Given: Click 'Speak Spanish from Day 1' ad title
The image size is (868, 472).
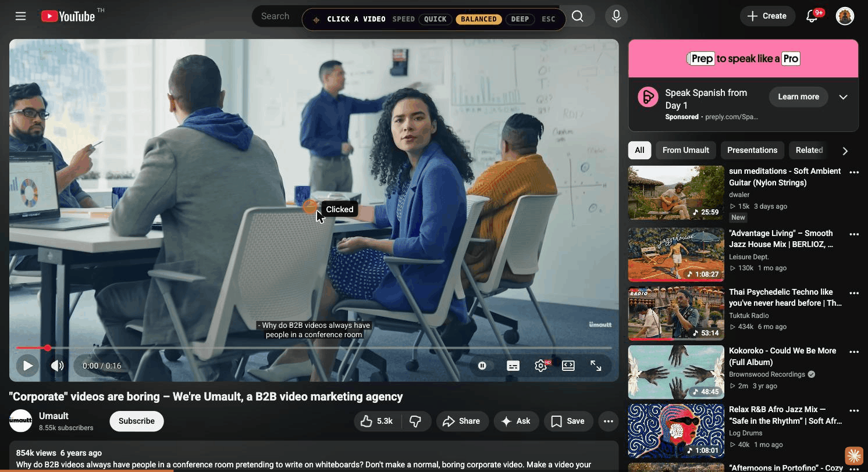Looking at the screenshot, I should point(706,99).
